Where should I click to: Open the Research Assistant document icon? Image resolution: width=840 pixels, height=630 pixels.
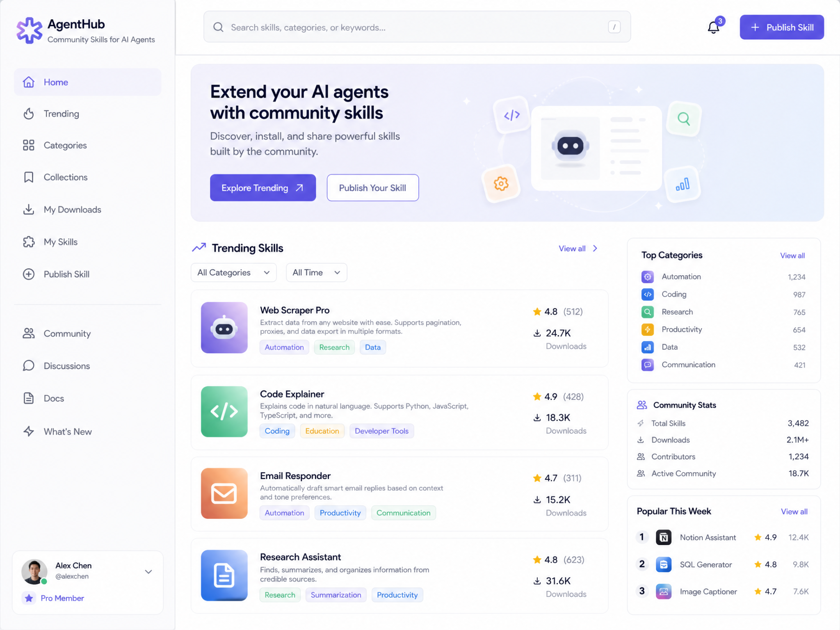click(x=224, y=575)
